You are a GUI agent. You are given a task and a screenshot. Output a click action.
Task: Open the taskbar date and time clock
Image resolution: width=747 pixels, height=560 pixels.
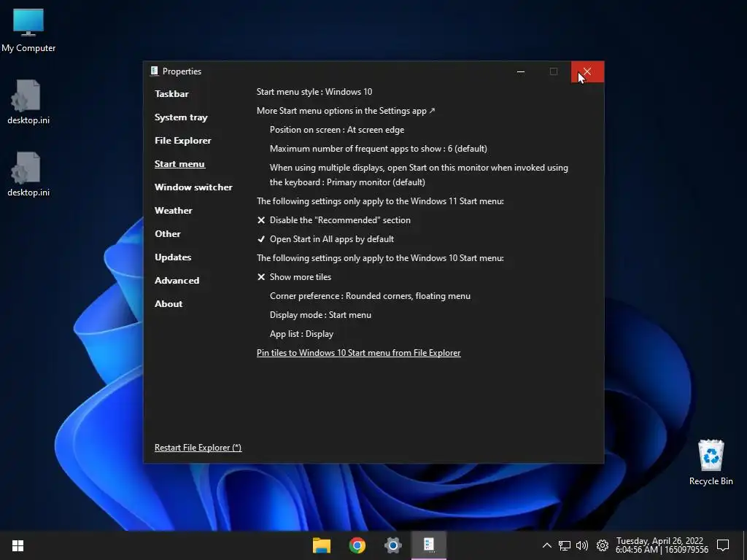(662, 545)
